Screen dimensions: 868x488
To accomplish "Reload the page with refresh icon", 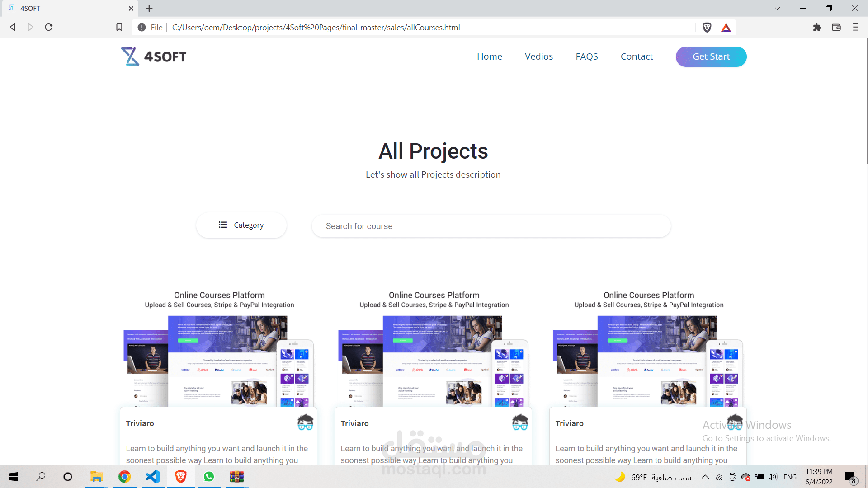I will pos(49,28).
